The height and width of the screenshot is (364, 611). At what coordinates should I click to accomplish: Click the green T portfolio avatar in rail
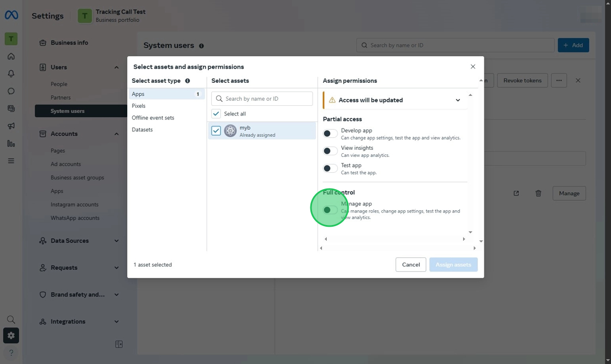[x=11, y=39]
